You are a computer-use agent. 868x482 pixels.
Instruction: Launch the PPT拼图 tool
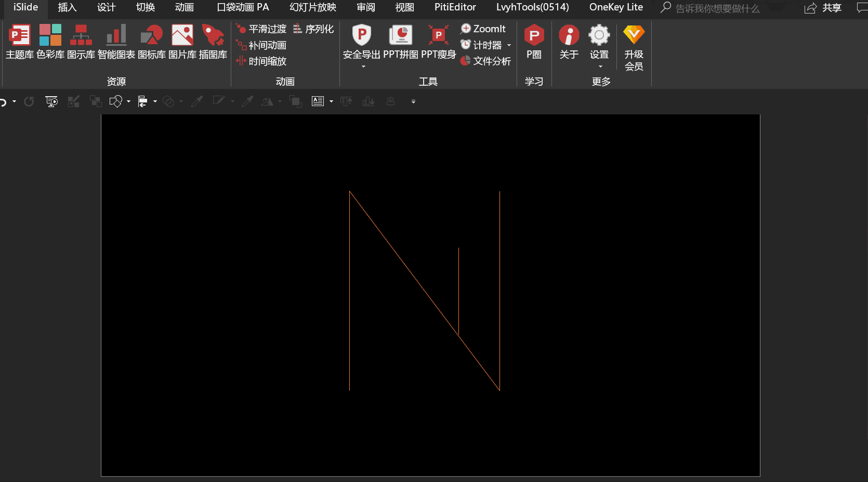click(401, 42)
